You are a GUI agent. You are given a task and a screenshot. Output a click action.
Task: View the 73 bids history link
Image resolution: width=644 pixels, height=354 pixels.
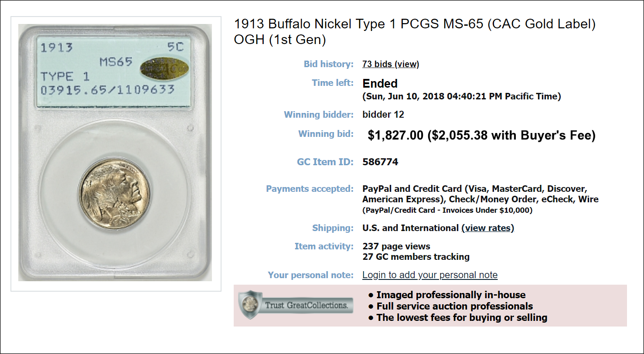(x=391, y=64)
